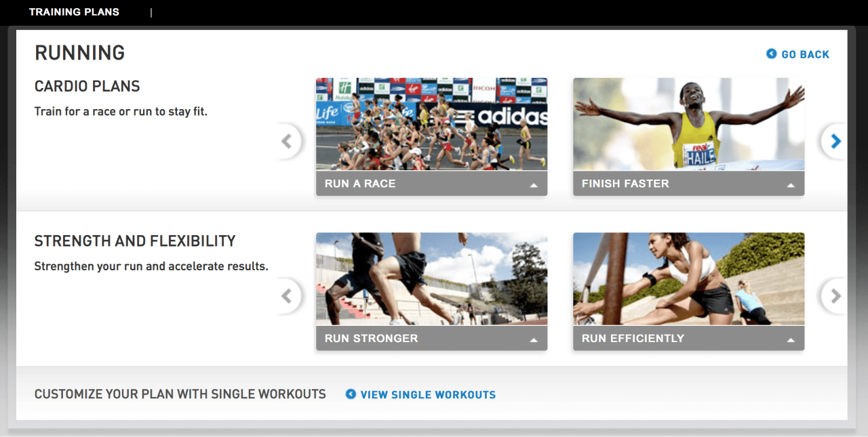Image resolution: width=868 pixels, height=437 pixels.
Task: Select the Run Efficiently stretching photo
Action: click(688, 279)
